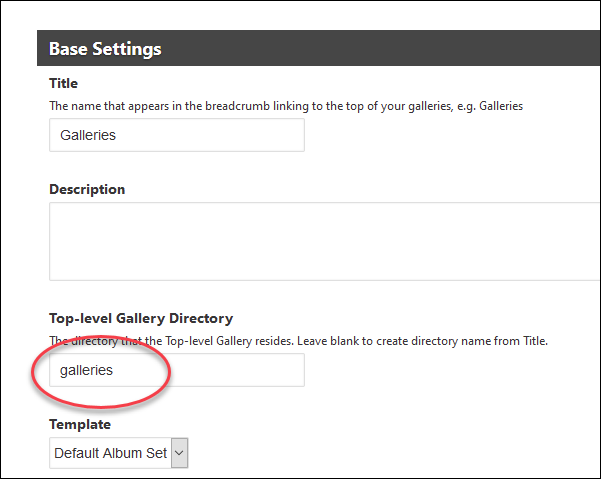601x479 pixels.
Task: Click the Base Settings section header
Action: [105, 48]
